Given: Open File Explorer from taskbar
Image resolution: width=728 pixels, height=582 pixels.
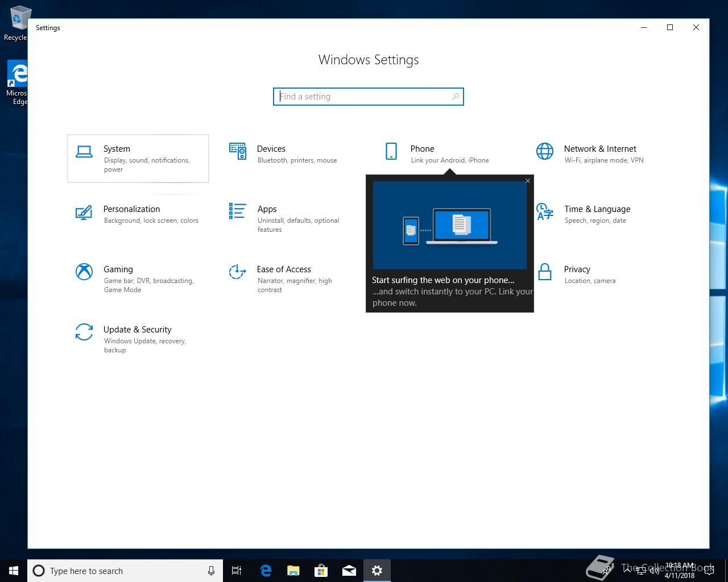Looking at the screenshot, I should 293,571.
